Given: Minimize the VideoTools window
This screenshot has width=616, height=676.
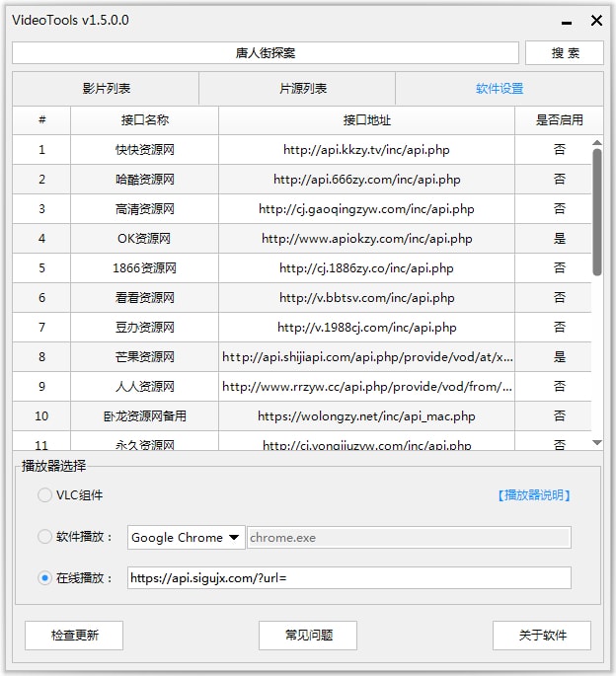Looking at the screenshot, I should [567, 21].
